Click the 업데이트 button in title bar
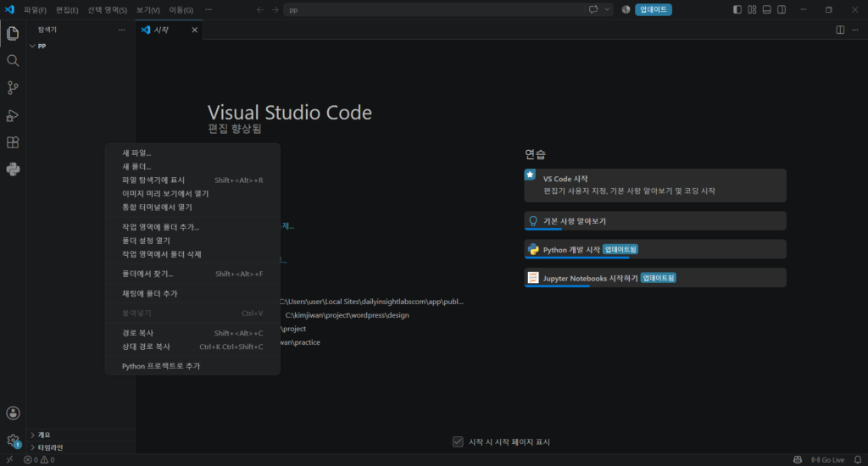Screen dimensions: 868x466 point(654,9)
